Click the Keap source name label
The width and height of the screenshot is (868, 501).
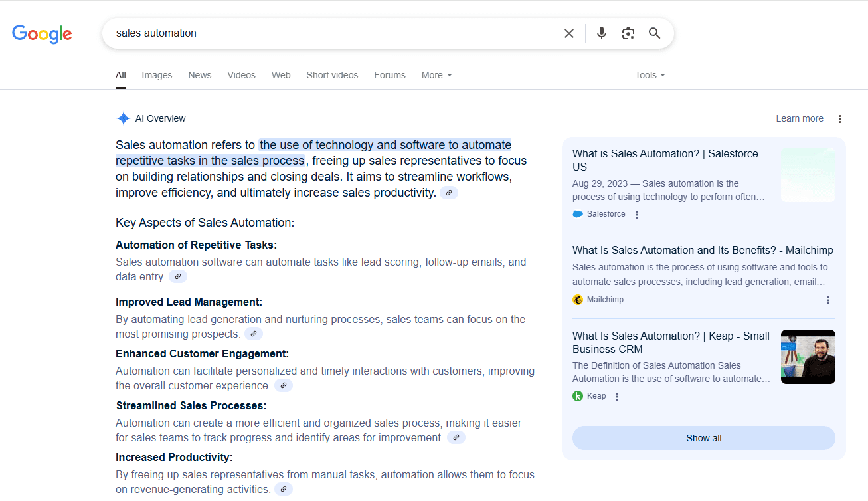point(596,396)
